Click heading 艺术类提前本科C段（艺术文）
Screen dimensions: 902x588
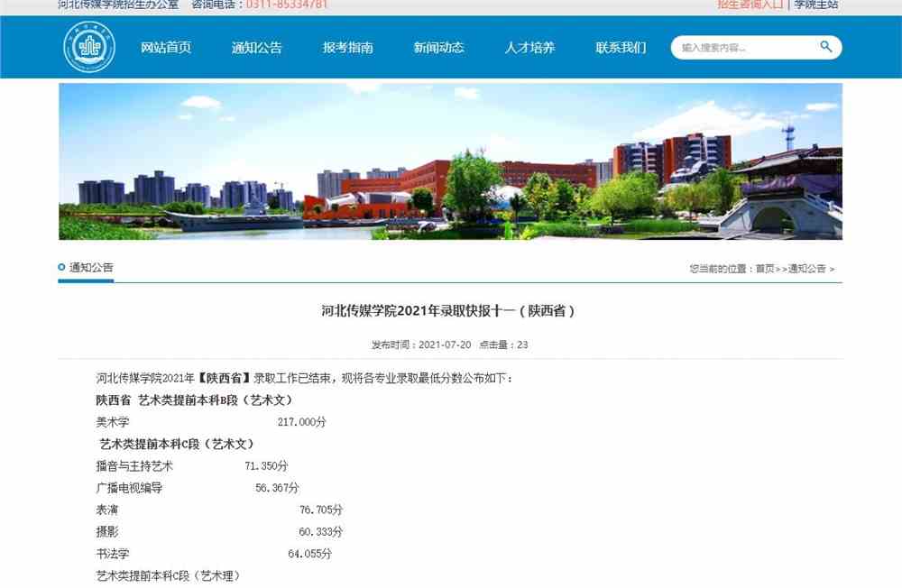point(177,445)
